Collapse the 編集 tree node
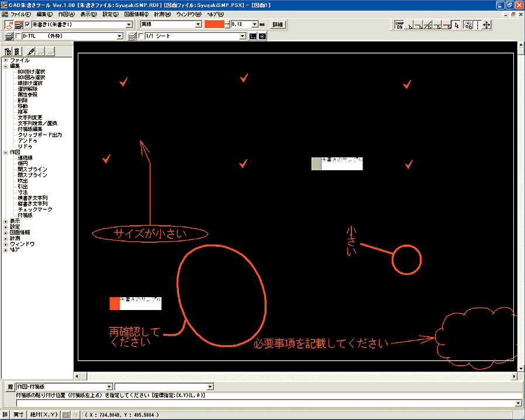The width and height of the screenshot is (525, 420). [5, 66]
